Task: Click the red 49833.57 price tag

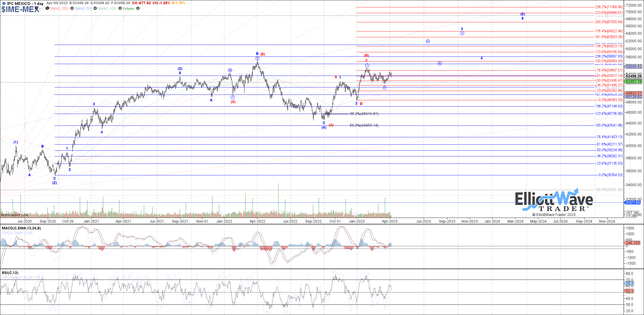Action: [633, 93]
